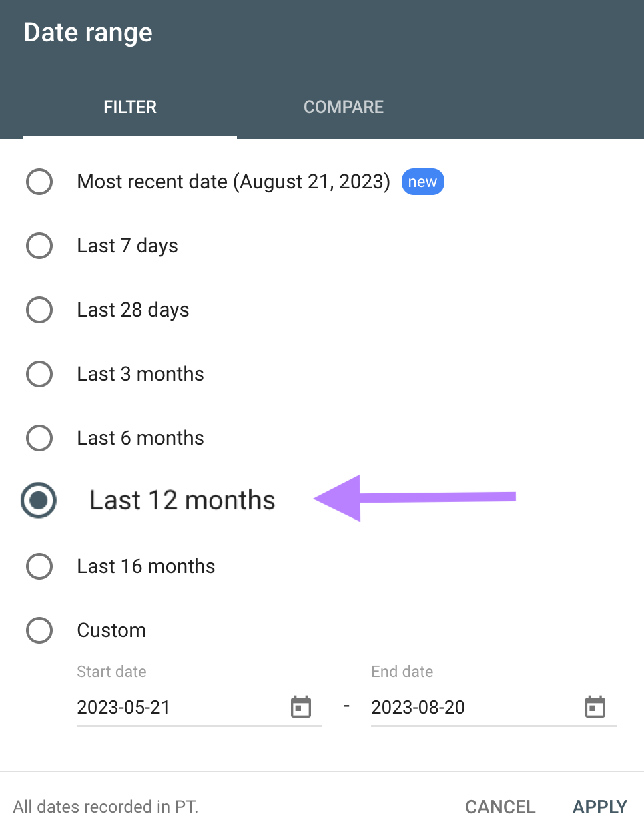Screen dimensions: 644x830
Task: Switch to the COMPARE tab
Action: click(344, 107)
